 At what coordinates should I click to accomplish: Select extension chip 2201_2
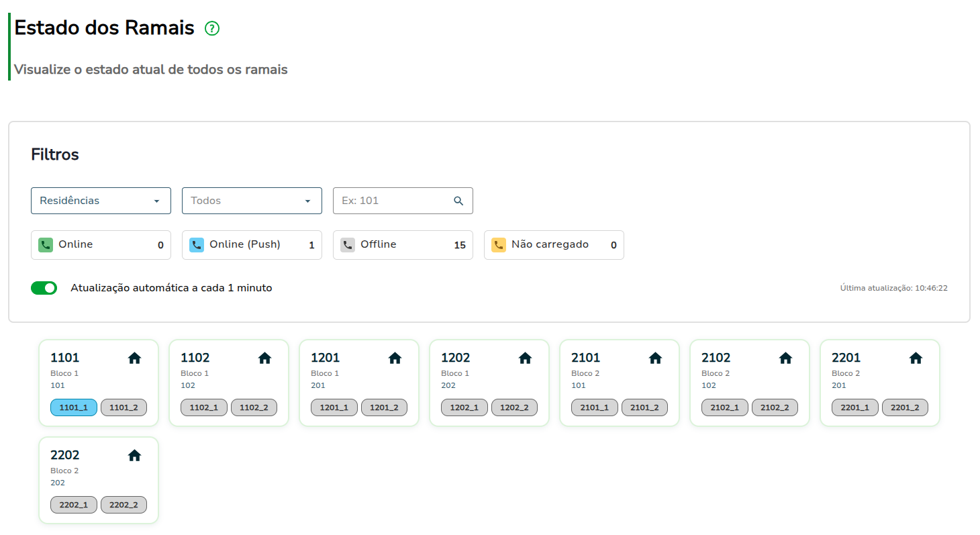[905, 407]
